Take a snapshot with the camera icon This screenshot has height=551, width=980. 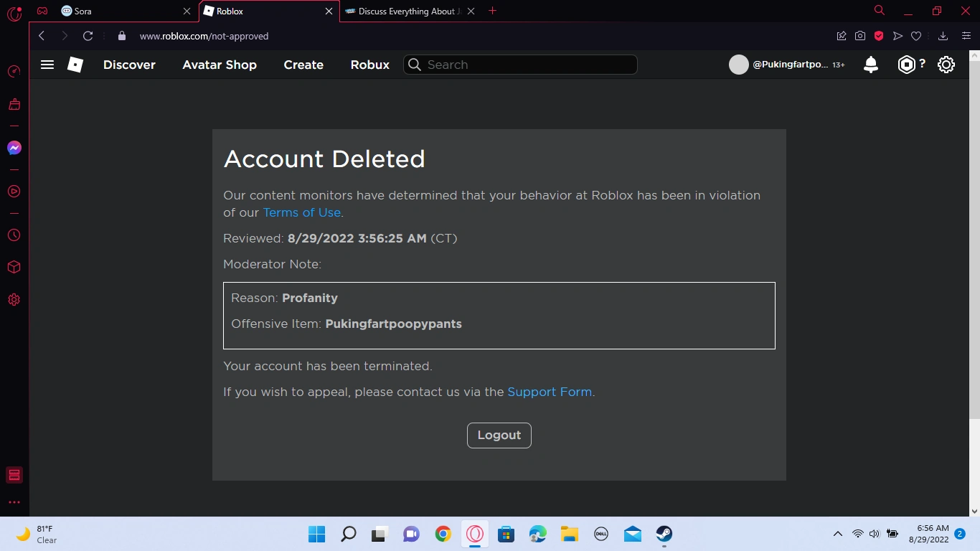[x=860, y=35]
